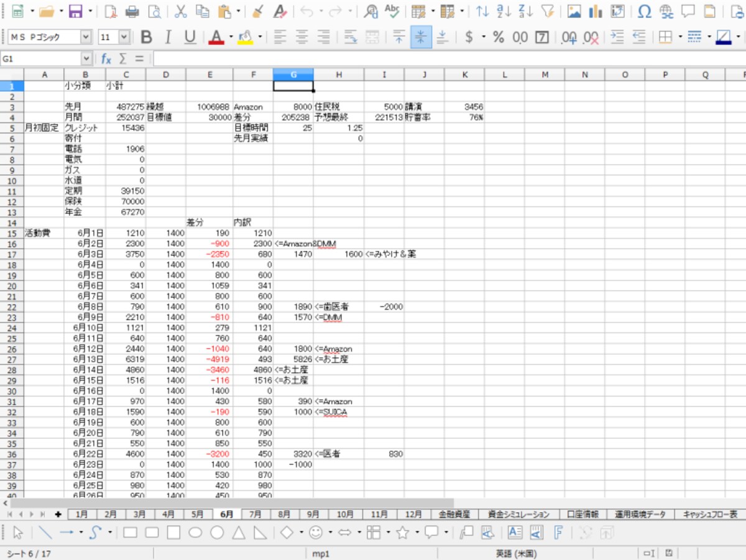Viewport: 746px width, 560px height.
Task: Click the Open folder icon
Action: (x=47, y=11)
